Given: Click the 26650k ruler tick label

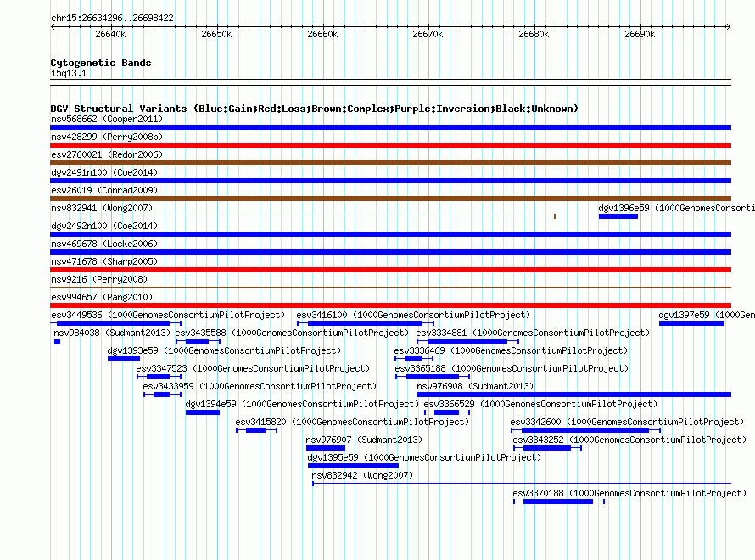Looking at the screenshot, I should (x=216, y=34).
